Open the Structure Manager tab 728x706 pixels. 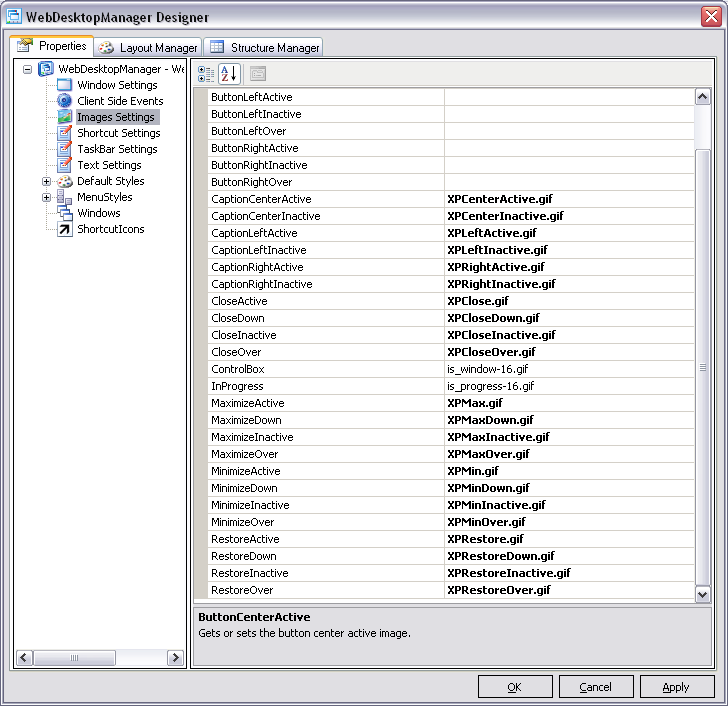pos(264,47)
